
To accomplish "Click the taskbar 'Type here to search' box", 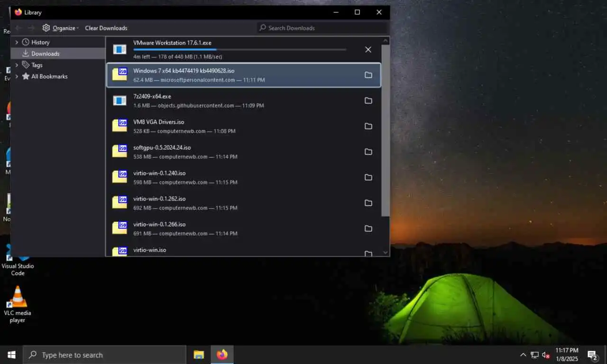I will (x=104, y=355).
